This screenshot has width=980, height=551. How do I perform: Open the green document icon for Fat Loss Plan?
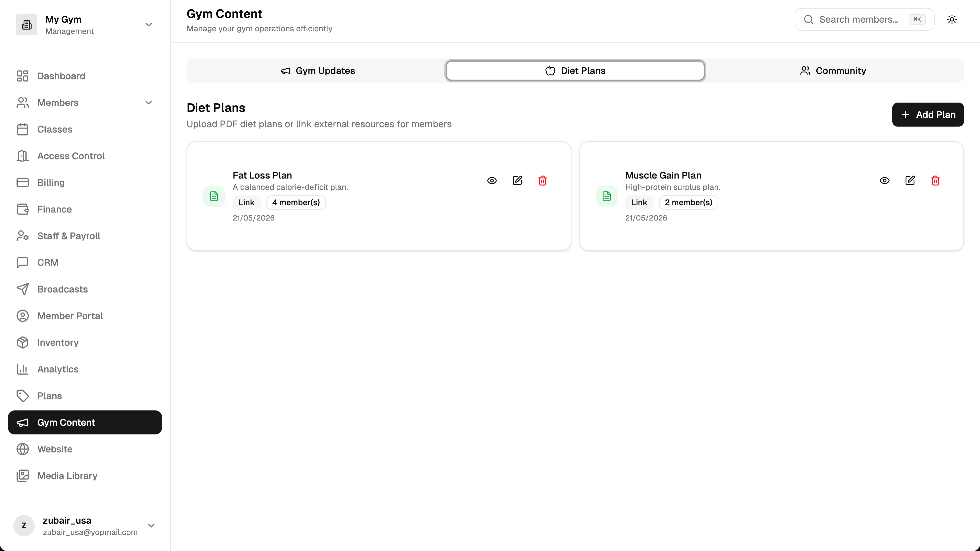click(x=214, y=196)
